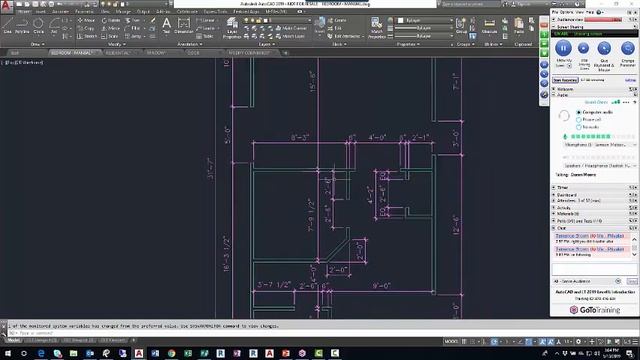The image size is (640, 360).
Task: Click the Group tool
Action: point(461,25)
